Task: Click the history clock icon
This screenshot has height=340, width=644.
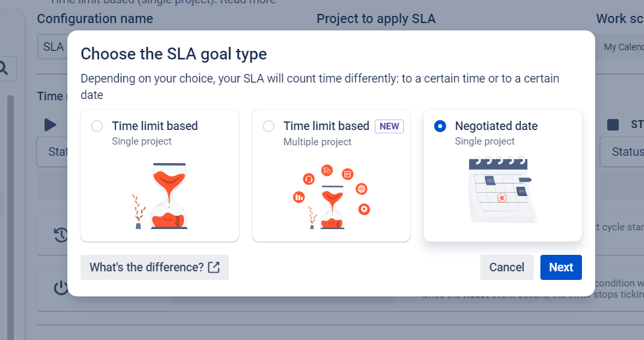Action: 61,234
